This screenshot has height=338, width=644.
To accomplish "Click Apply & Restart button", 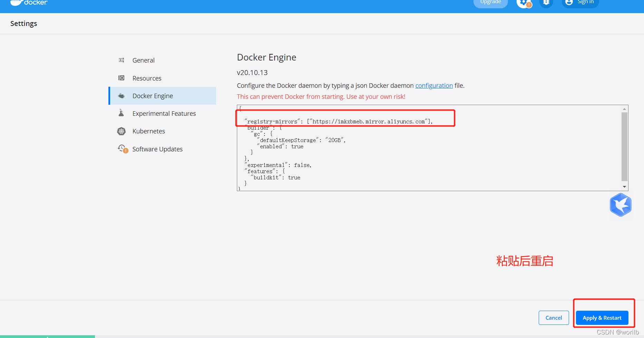I will [602, 318].
